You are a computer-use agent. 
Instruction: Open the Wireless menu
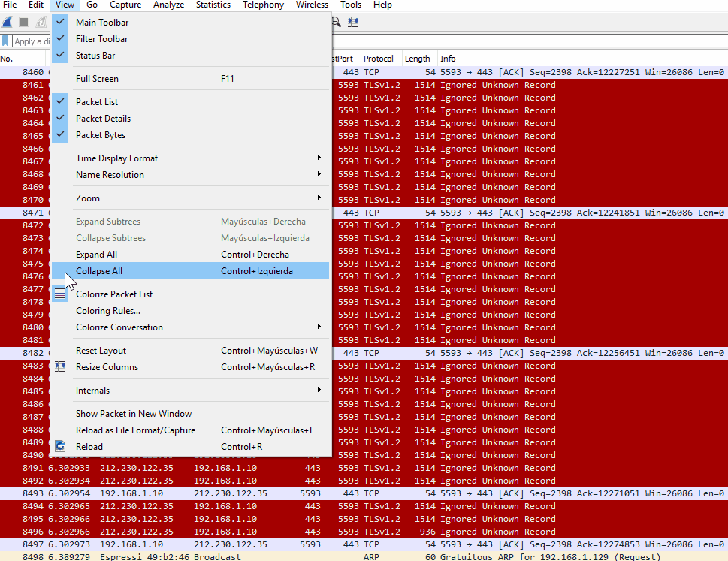tap(312, 5)
